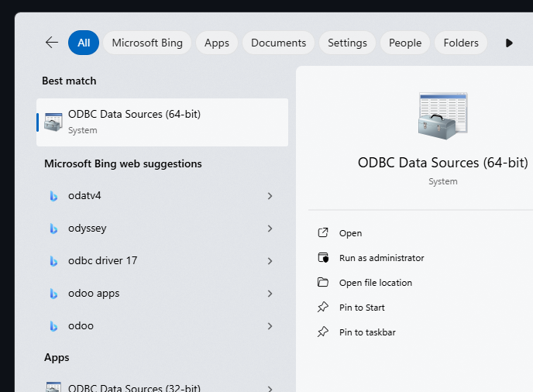533x392 pixels.
Task: Expand the odbc driver 17 chevron
Action: [x=270, y=261]
